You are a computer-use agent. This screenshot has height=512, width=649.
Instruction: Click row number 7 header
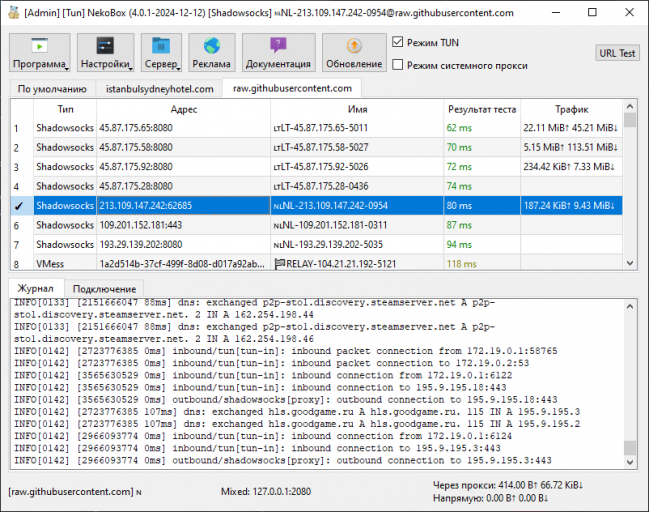click(x=22, y=245)
